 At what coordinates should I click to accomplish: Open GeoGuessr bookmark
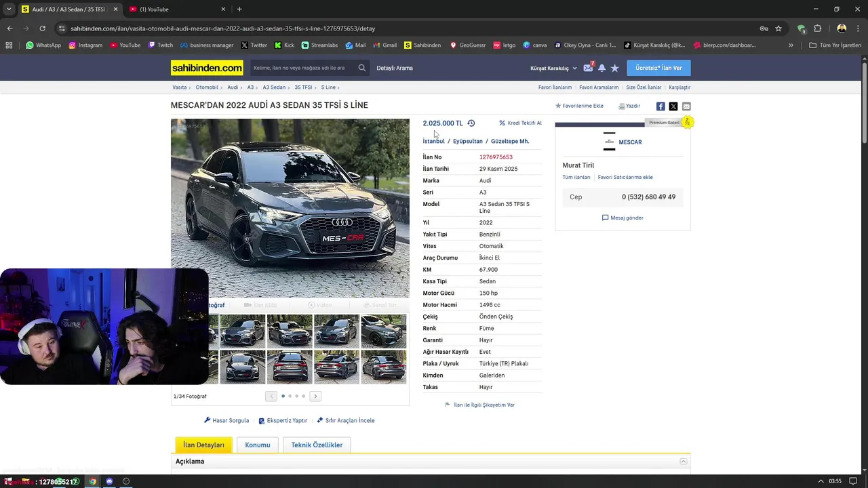[x=467, y=45]
